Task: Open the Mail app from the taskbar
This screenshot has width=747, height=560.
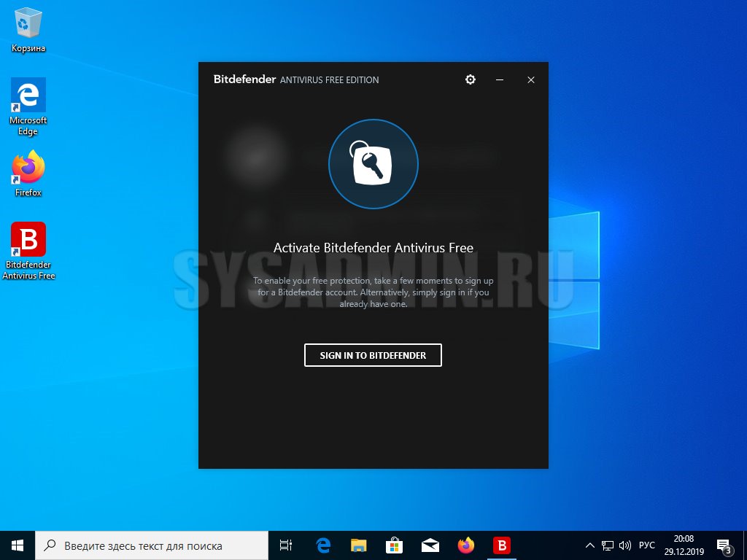Action: coord(430,545)
